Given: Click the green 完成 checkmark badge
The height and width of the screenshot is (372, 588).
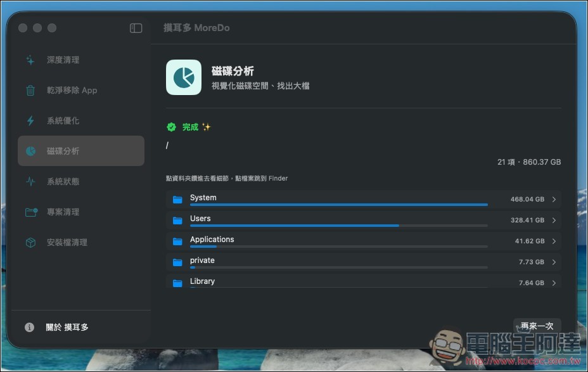Looking at the screenshot, I should (x=171, y=127).
